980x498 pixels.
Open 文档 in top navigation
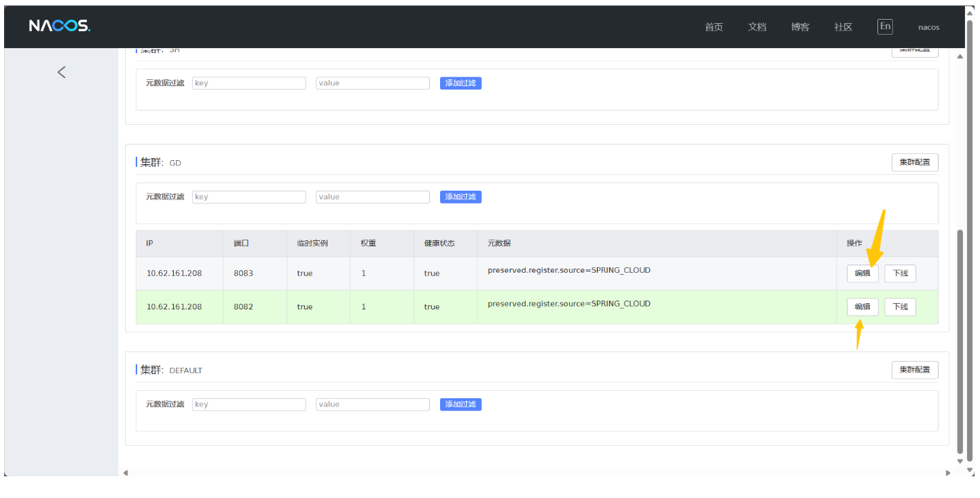click(757, 27)
